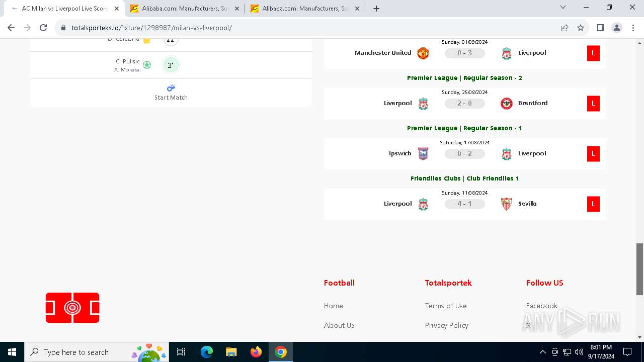
Task: Open the X social footer link
Action: coord(528,325)
